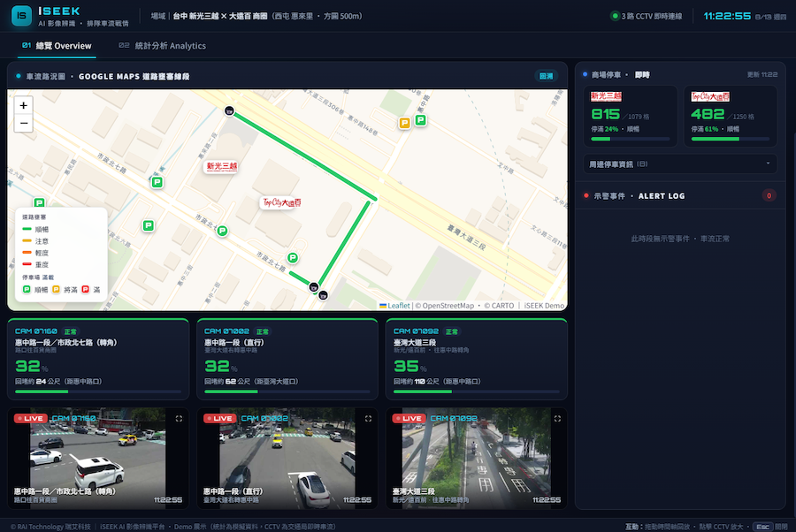The image size is (796, 532).
Task: Click '3 路 CCTV 即時連線' status text
Action: tap(652, 16)
